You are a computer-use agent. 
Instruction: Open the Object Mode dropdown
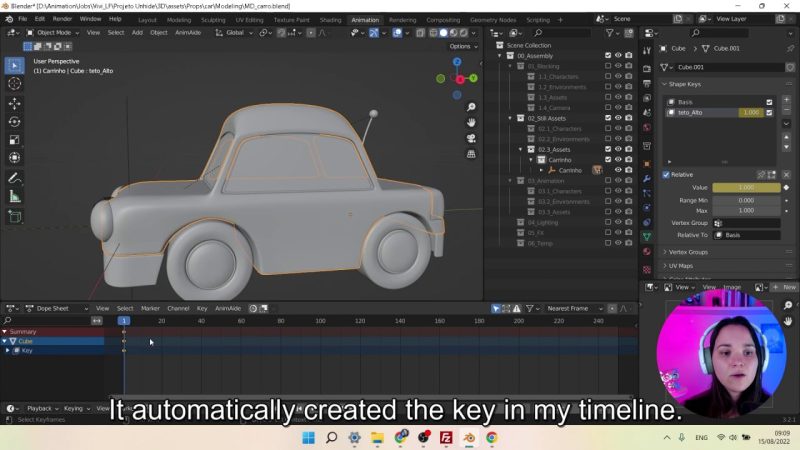(x=56, y=32)
